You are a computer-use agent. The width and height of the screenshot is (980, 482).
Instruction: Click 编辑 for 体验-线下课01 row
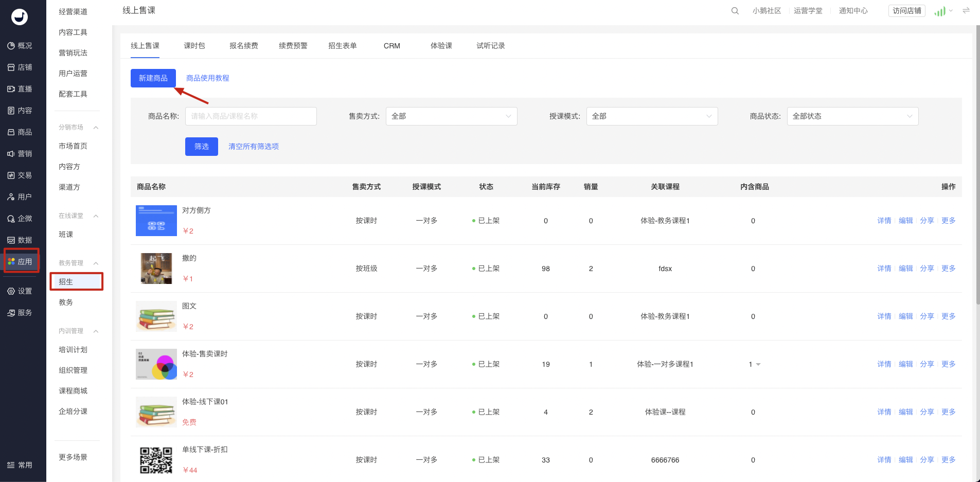click(x=906, y=412)
